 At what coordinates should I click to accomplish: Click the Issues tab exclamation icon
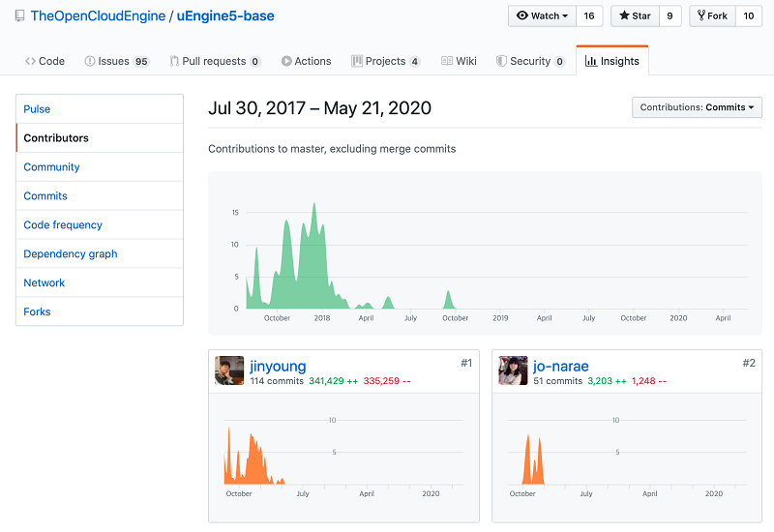pos(90,61)
